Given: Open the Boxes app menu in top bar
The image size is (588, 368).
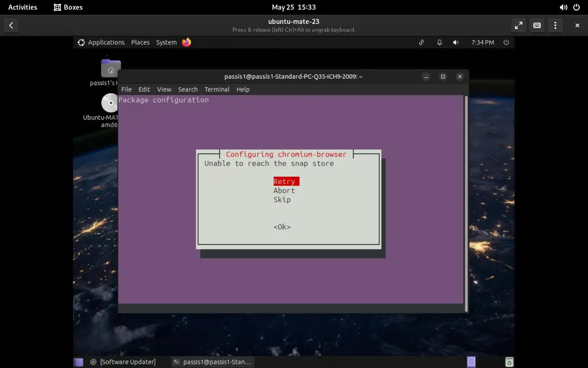Looking at the screenshot, I should (x=68, y=7).
